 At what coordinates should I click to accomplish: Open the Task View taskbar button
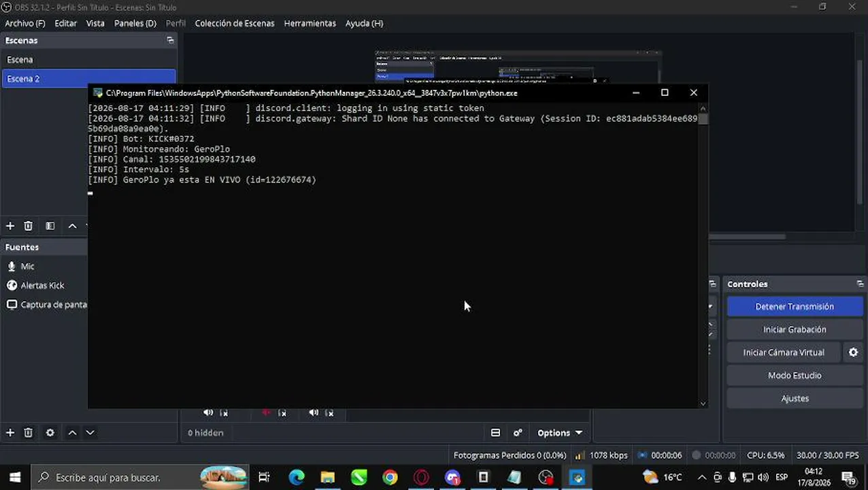point(264,478)
